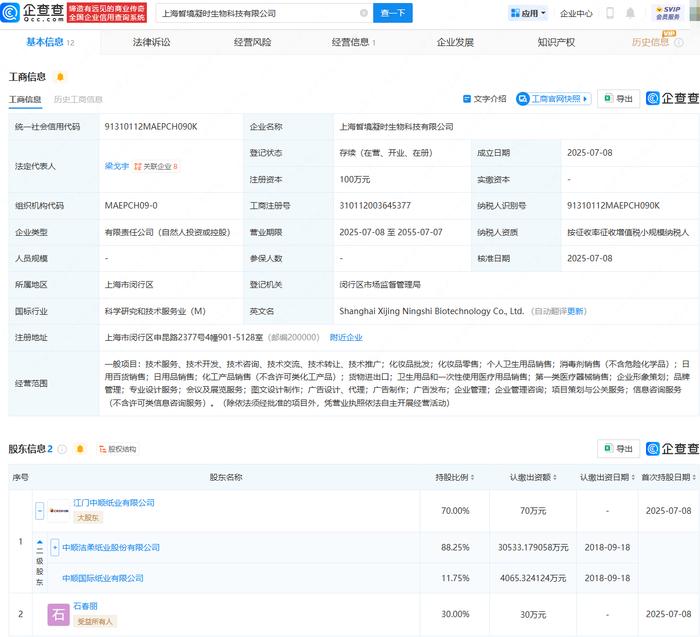Open 文字介绍 text introduction
Viewport: 700px width, 637px height.
click(484, 99)
